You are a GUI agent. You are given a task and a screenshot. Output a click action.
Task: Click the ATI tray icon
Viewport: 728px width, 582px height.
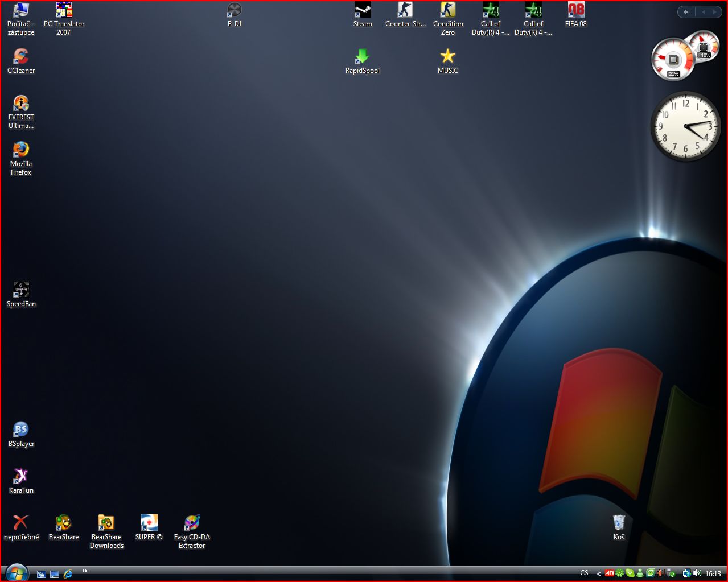point(609,573)
